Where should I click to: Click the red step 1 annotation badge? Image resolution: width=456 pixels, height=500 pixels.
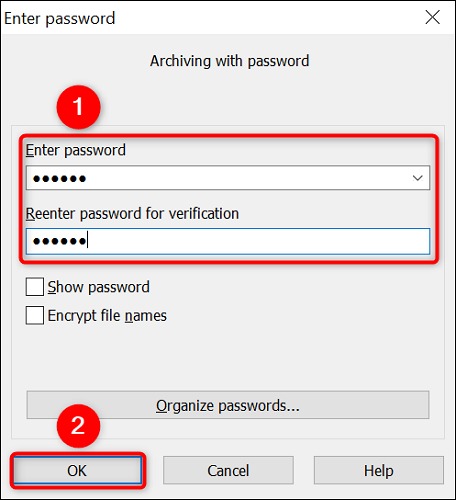point(78,107)
